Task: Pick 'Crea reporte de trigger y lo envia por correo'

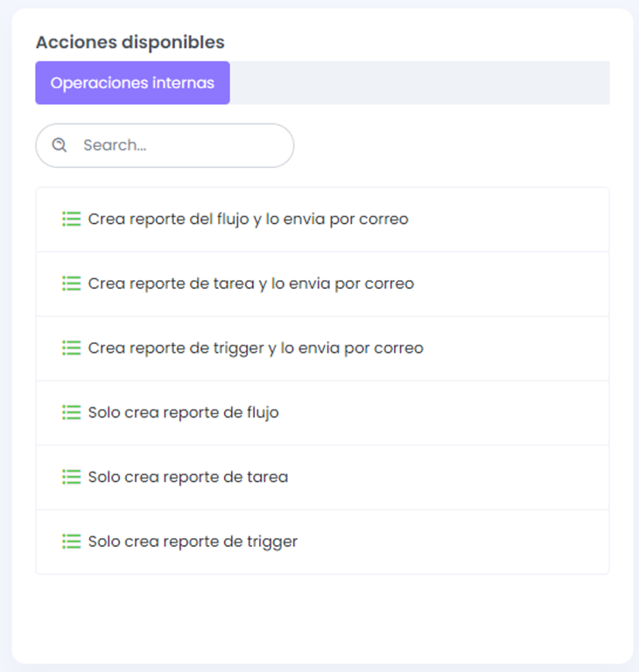Action: point(322,348)
